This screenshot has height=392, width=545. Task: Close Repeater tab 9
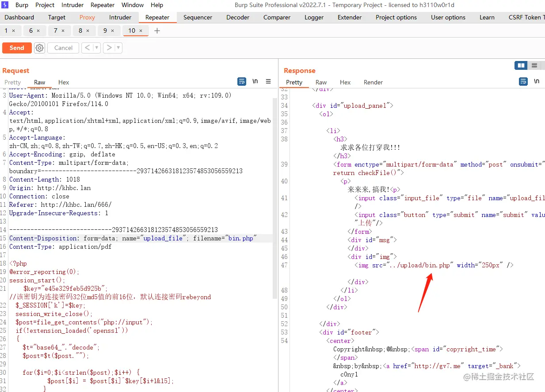click(112, 30)
